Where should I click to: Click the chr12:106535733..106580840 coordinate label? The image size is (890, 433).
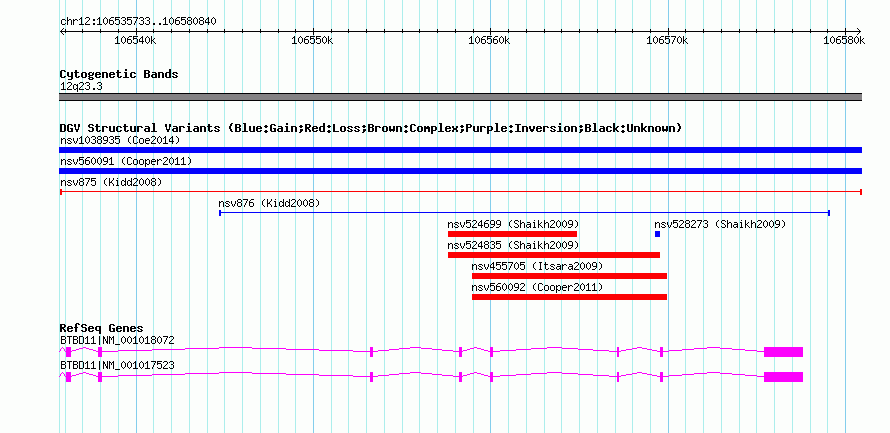click(x=138, y=22)
